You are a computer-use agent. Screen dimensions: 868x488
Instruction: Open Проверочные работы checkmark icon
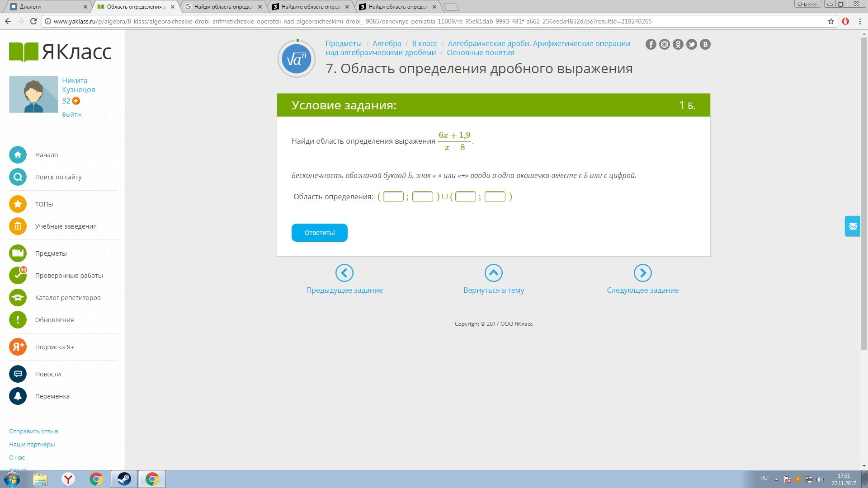tap(18, 276)
